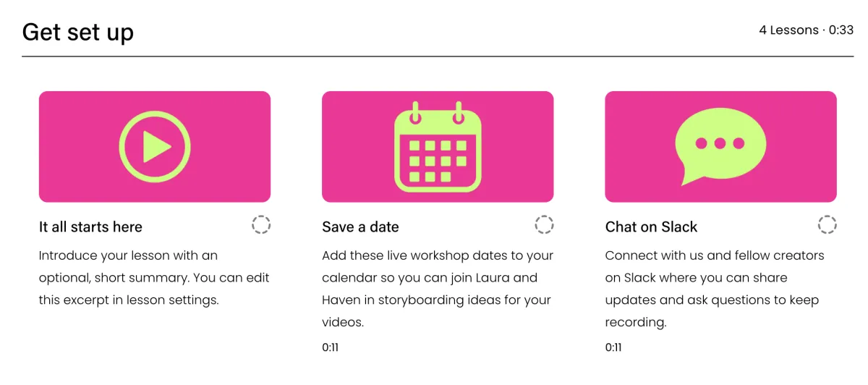Click the 0:11 duration under Save a date

pyautogui.click(x=330, y=347)
